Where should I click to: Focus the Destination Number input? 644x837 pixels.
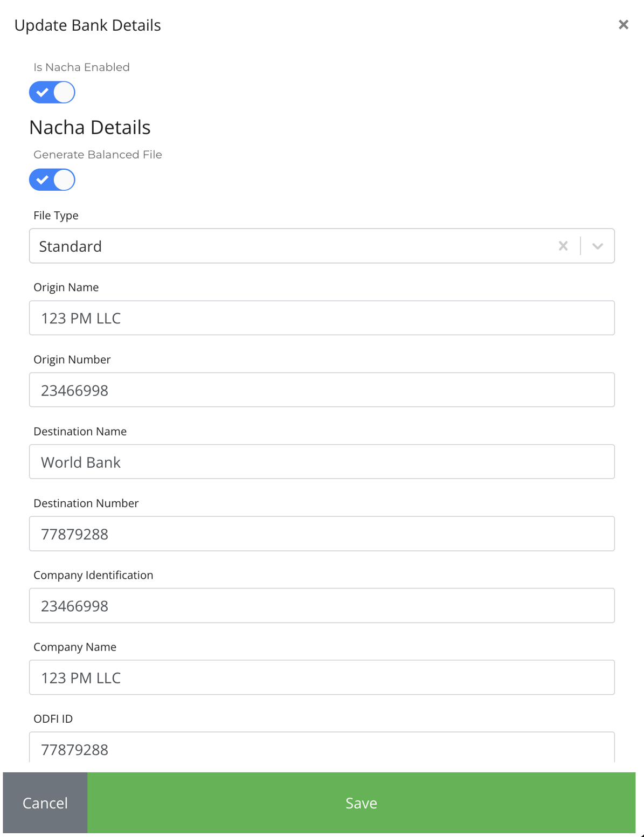click(x=322, y=534)
